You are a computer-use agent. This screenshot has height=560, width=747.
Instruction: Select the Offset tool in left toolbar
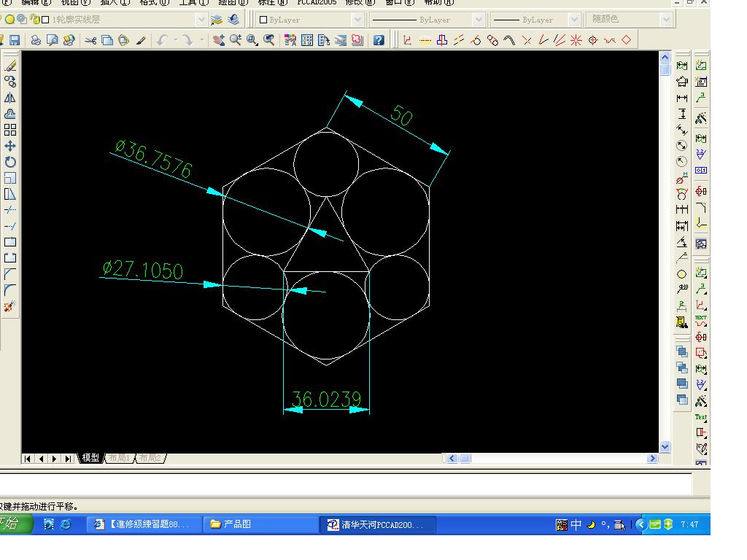click(x=10, y=114)
